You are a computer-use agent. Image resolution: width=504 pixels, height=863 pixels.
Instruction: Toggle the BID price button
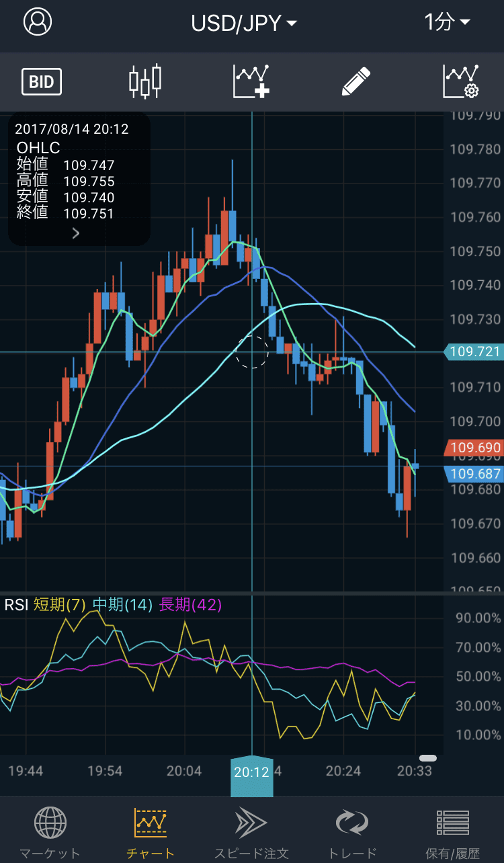[x=42, y=82]
